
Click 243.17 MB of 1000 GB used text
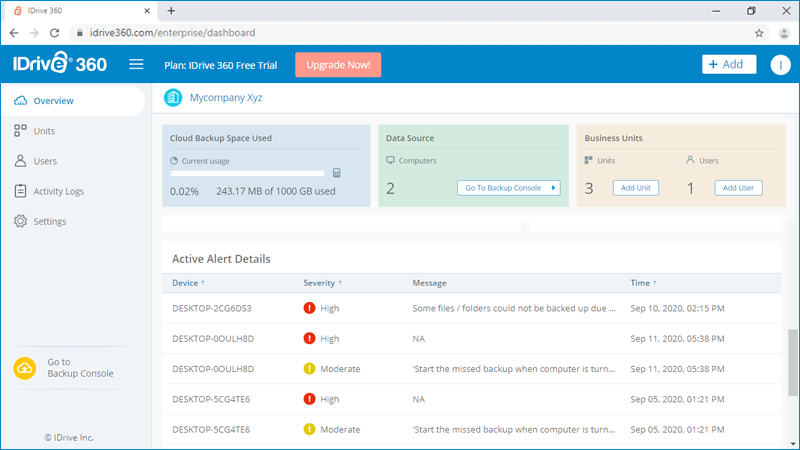coord(276,191)
